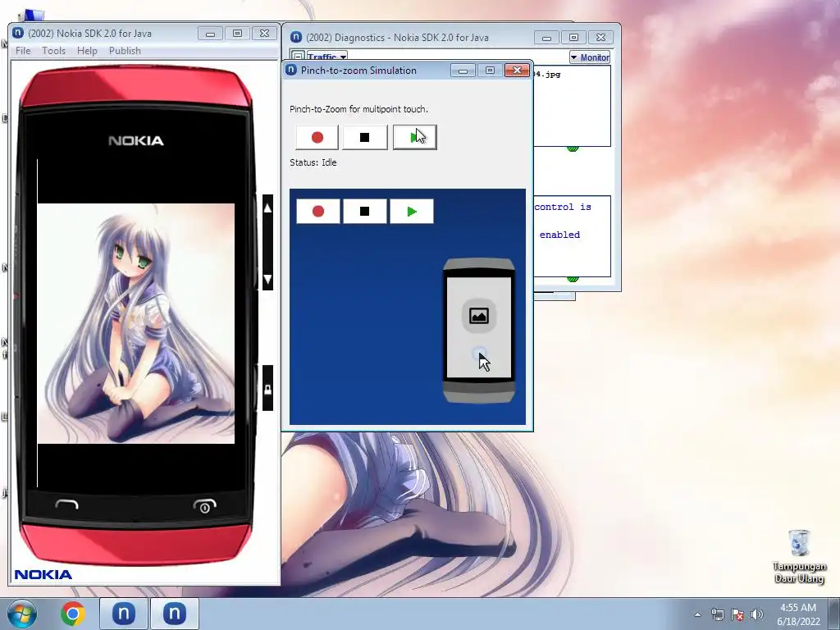
Task: Open the Help menu
Action: [x=87, y=50]
